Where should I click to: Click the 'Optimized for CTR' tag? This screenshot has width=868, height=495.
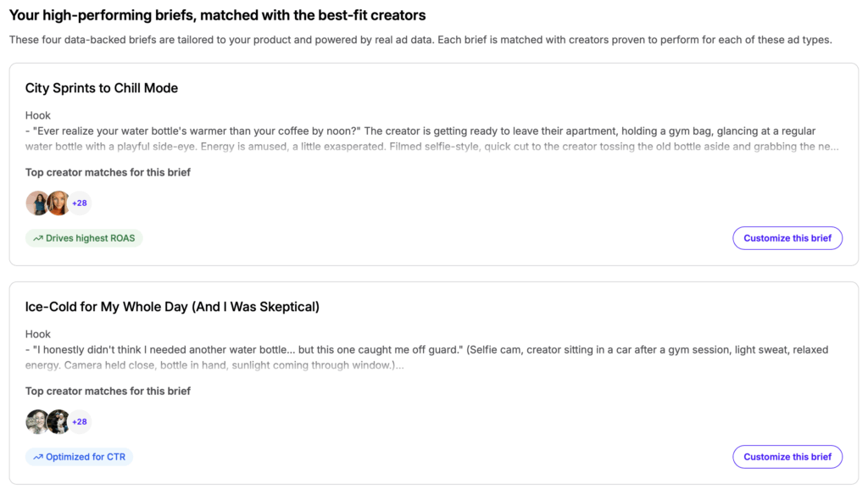[79, 457]
